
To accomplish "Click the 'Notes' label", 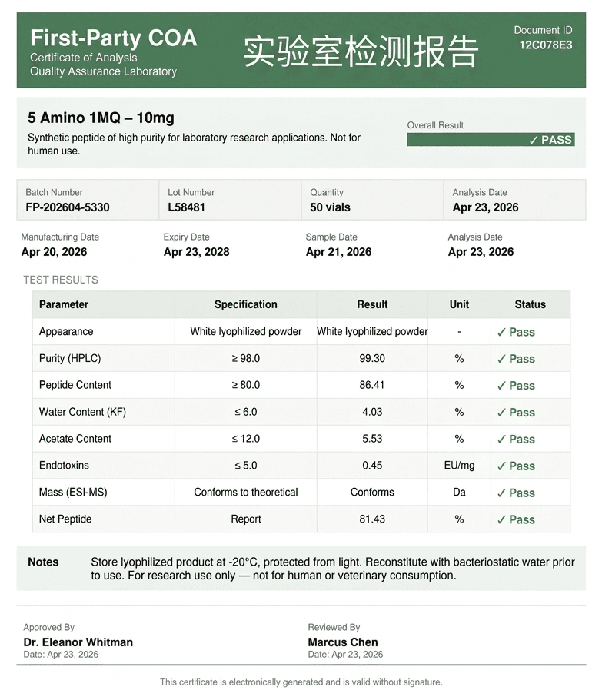I will tap(43, 562).
